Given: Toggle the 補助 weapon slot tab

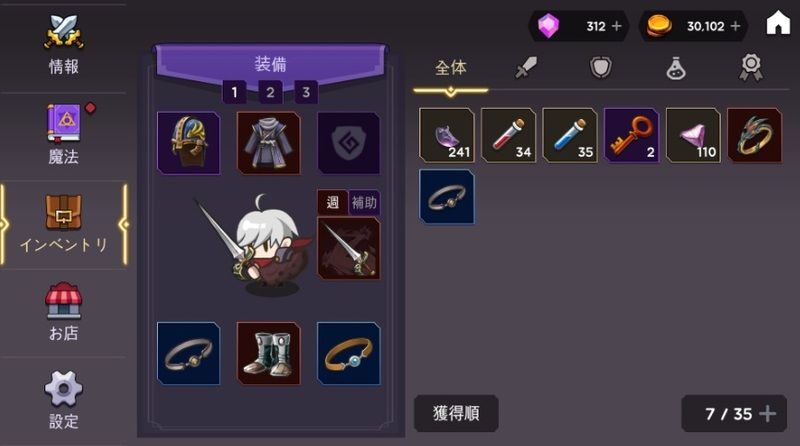Looking at the screenshot, I should click(x=364, y=203).
